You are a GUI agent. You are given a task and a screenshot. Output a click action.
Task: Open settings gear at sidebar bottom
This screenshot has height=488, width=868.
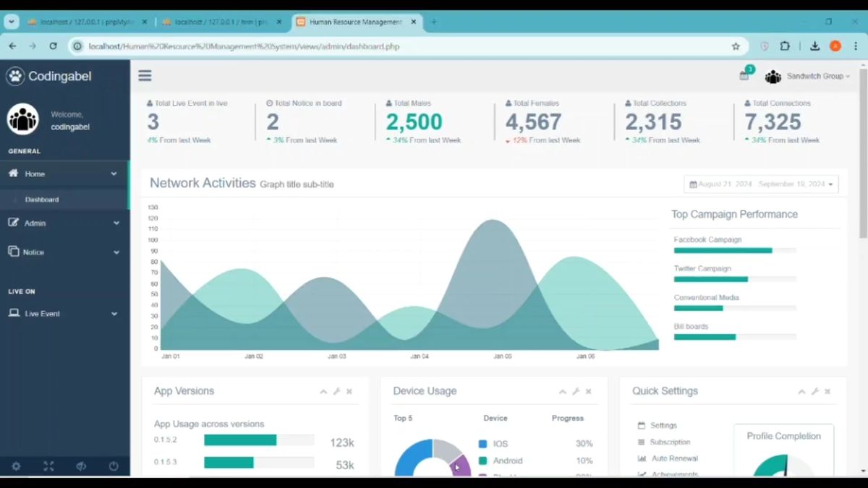(16, 466)
